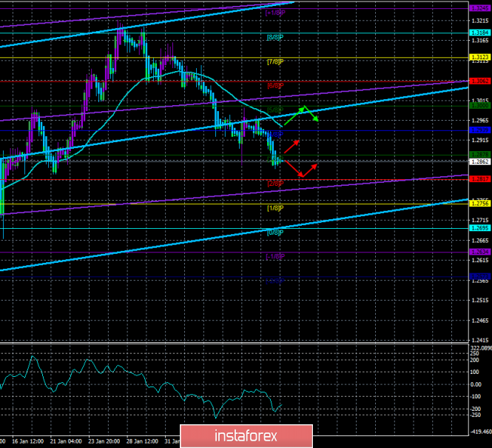This screenshot has width=492, height=448.
Task: Click the [6/8]P red level label
Action: point(274,85)
